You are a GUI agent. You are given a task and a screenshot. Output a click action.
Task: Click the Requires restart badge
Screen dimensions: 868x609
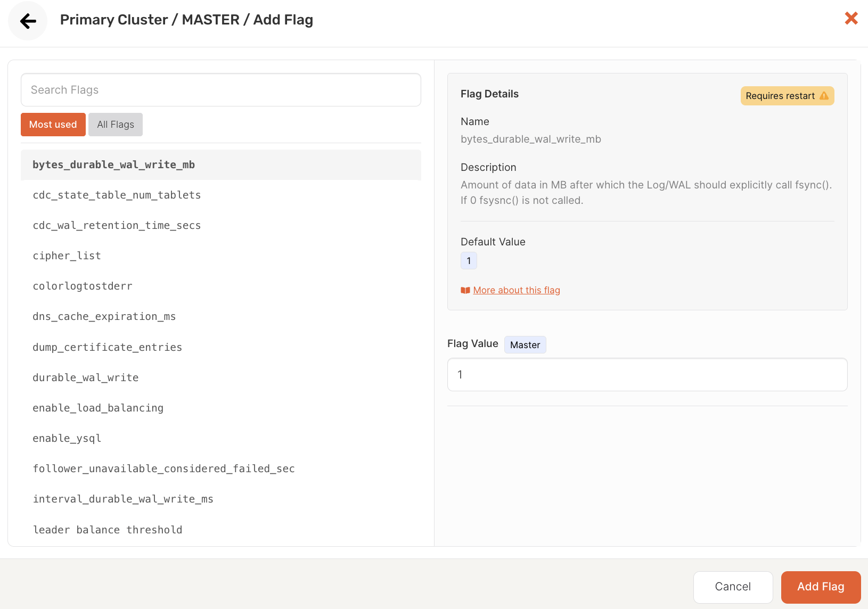pos(787,96)
